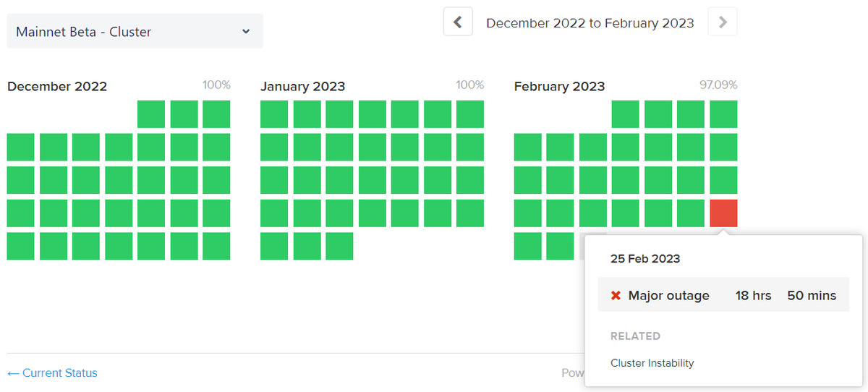Click first green square of February 2023
This screenshot has width=868, height=392.
pyautogui.click(x=626, y=114)
